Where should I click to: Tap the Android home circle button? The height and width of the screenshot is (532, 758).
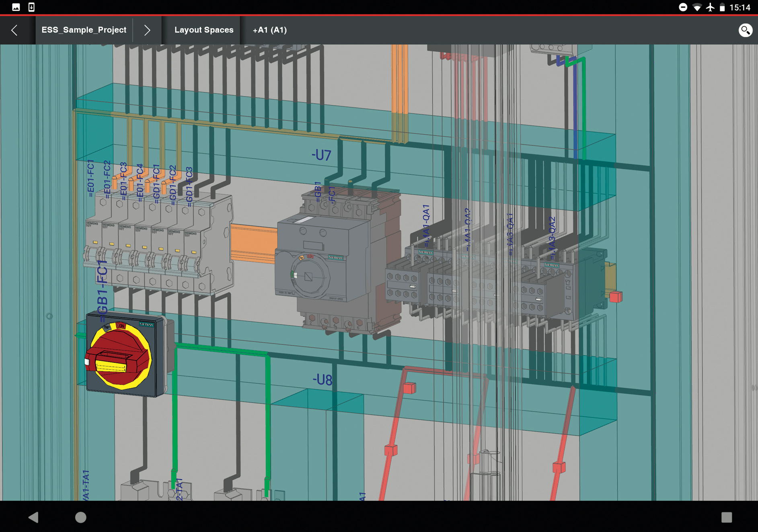pyautogui.click(x=80, y=517)
